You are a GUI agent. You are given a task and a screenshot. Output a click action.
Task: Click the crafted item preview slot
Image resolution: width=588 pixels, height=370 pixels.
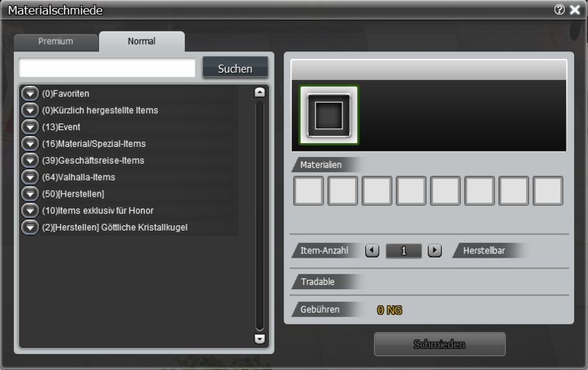coord(329,115)
